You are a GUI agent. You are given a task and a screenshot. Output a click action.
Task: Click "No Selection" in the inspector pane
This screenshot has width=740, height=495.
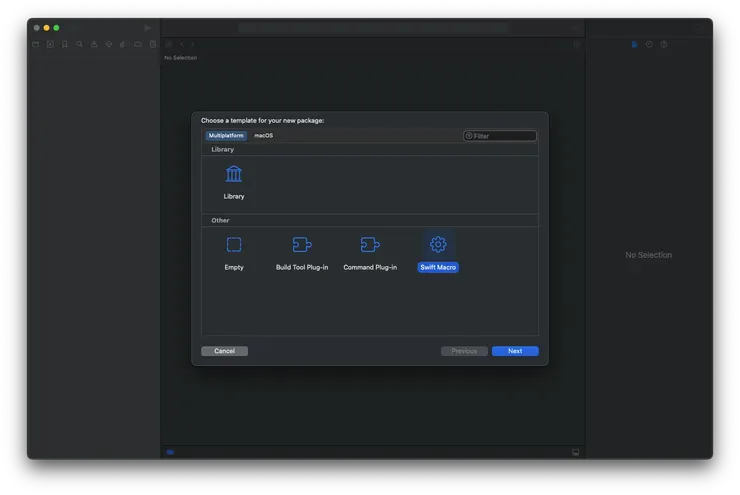click(x=648, y=255)
